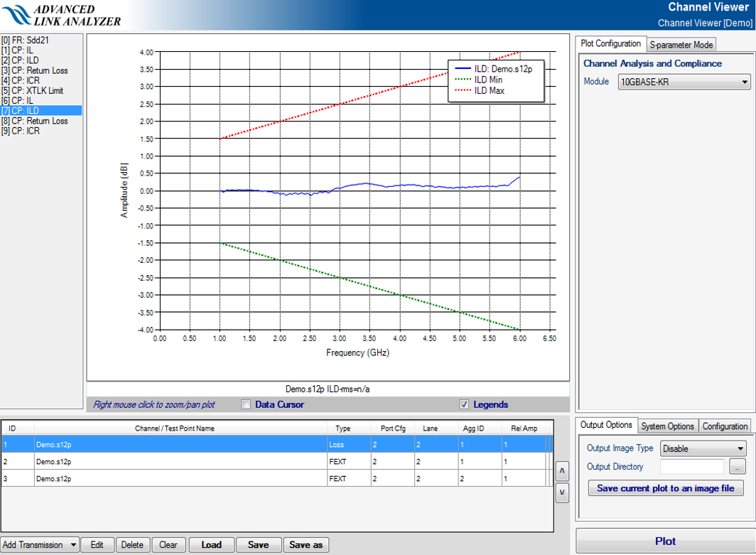
Task: Uncheck the Legends checkbox
Action: coord(464,405)
